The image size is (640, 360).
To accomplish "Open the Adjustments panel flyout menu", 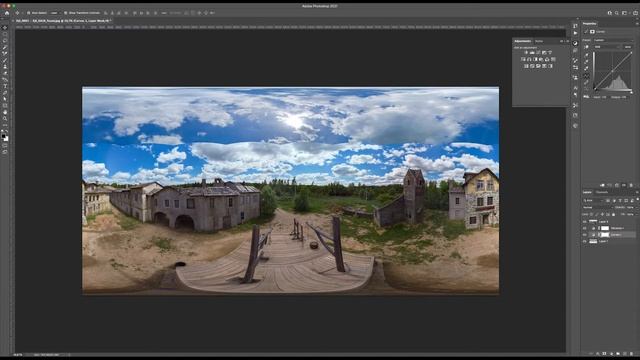I will click(567, 41).
